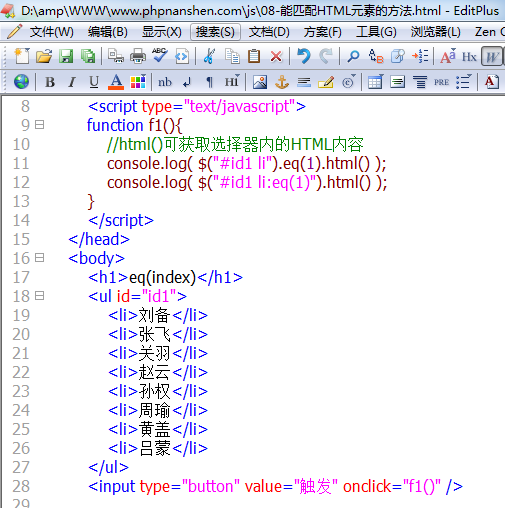Viewport: 505px width, 508px height.
Task: Open the font color A icon
Action: click(x=116, y=82)
